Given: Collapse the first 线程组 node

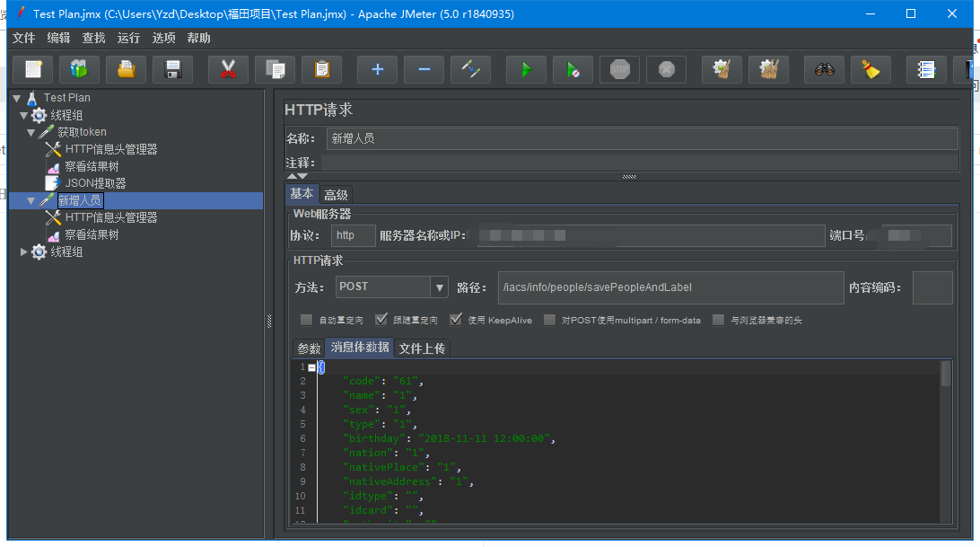Looking at the screenshot, I should point(23,115).
